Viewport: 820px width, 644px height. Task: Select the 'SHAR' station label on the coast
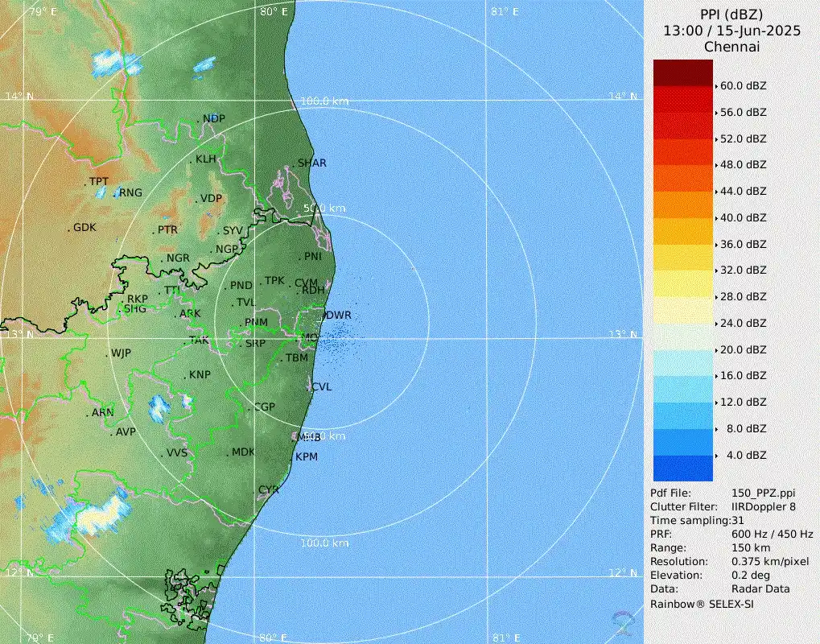pos(311,163)
